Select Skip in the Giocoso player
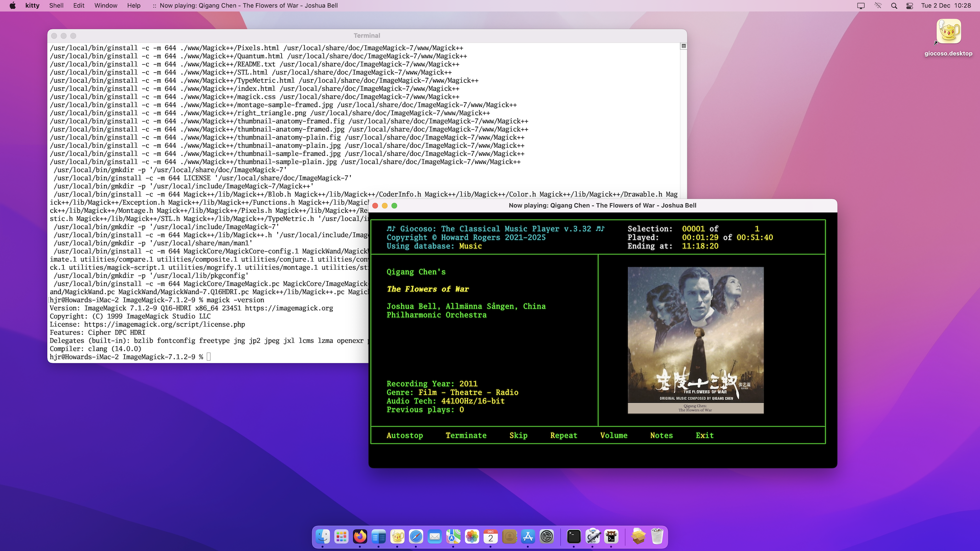The image size is (980, 551). tap(518, 435)
